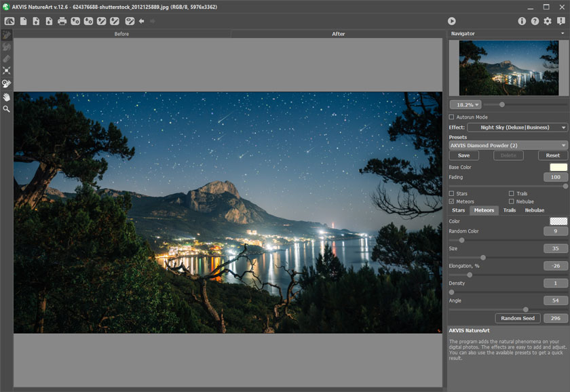This screenshot has height=392, width=570.
Task: Undo the last action with the left arrow
Action: [x=141, y=21]
